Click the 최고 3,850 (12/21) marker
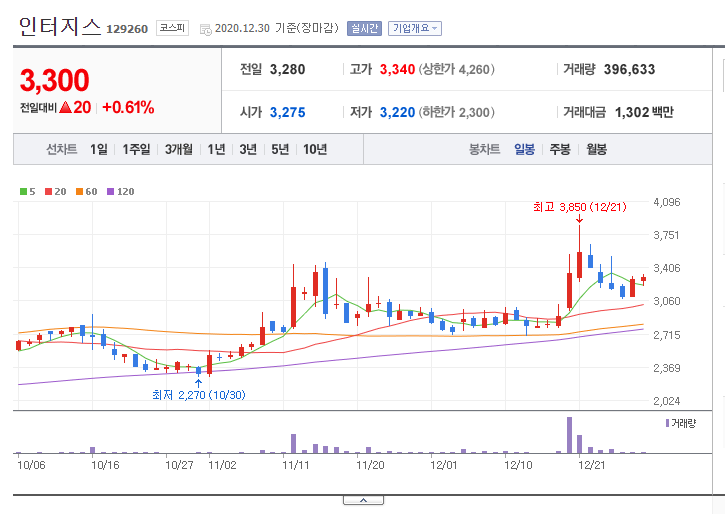725x514 pixels. [579, 207]
